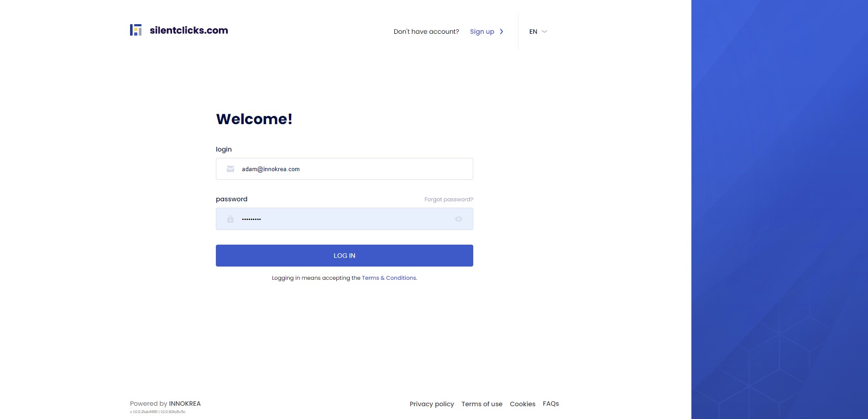Click the arrow icon next to Sign up
The image size is (868, 419).
501,31
